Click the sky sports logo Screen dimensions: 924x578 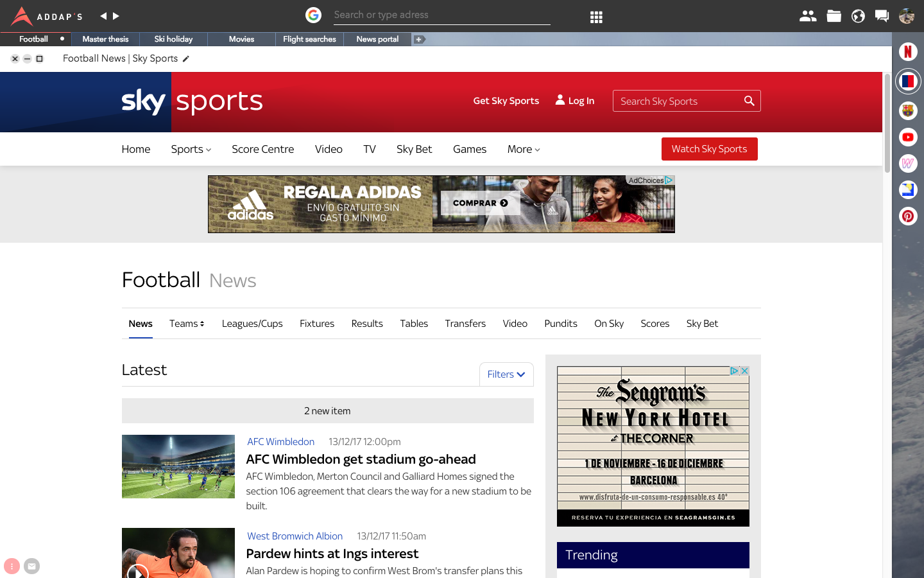click(192, 101)
